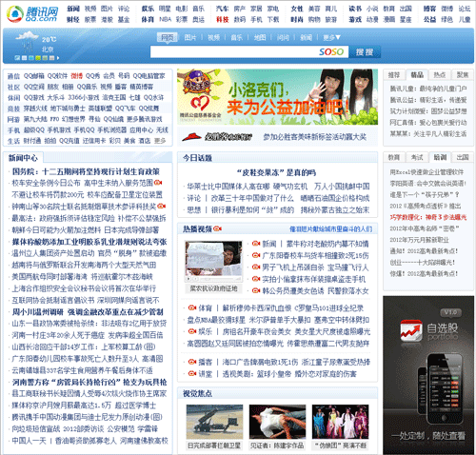Open 游戏 in the top navigation
The height and width of the screenshot is (455, 476).
point(355,20)
